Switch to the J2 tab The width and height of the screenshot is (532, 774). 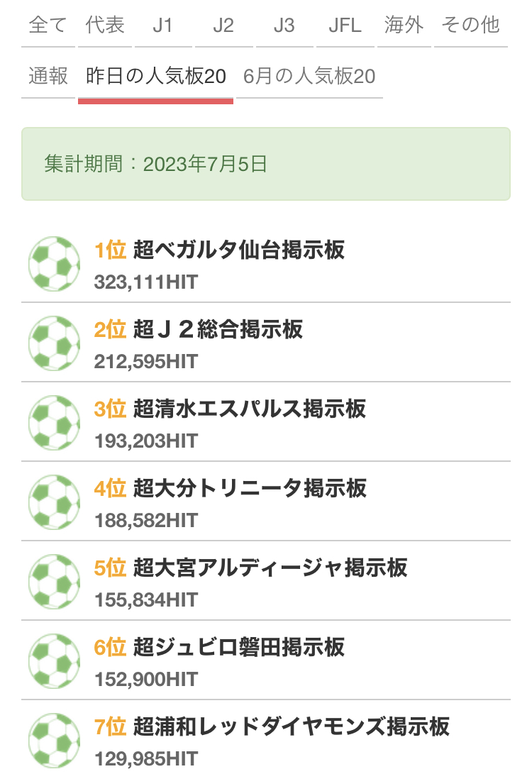click(x=223, y=26)
